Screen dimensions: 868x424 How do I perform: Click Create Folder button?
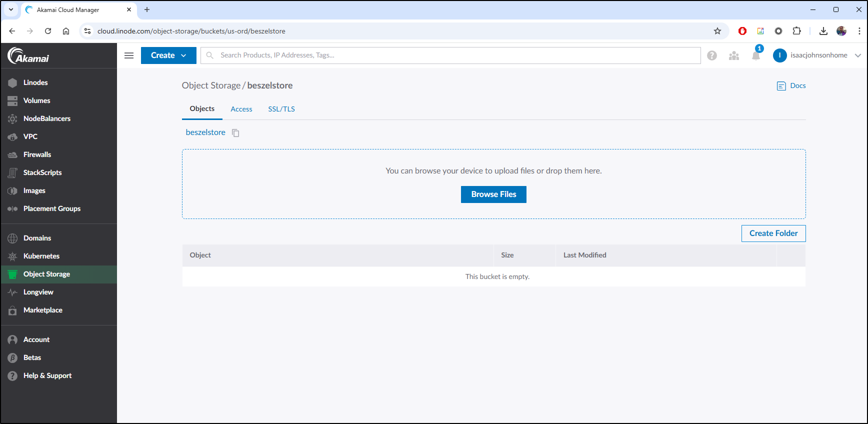(x=773, y=233)
